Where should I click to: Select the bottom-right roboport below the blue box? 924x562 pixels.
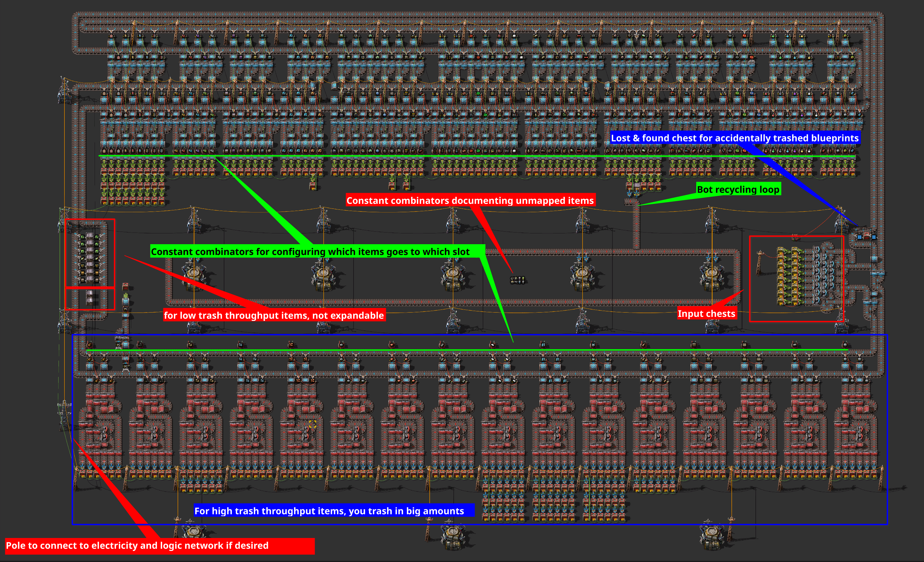point(712,534)
